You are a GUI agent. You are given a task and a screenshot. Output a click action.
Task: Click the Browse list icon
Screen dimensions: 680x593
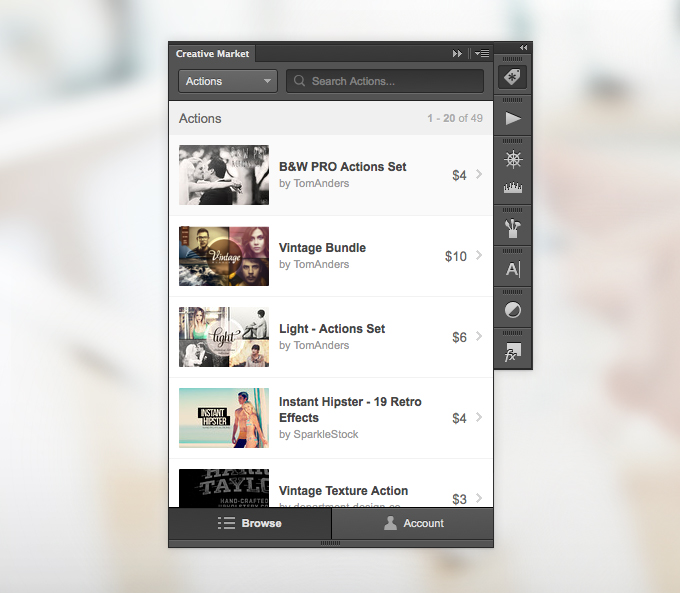226,523
